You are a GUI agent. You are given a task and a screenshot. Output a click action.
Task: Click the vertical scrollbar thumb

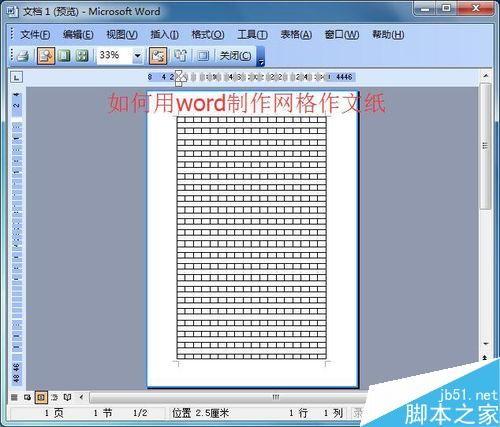click(486, 146)
